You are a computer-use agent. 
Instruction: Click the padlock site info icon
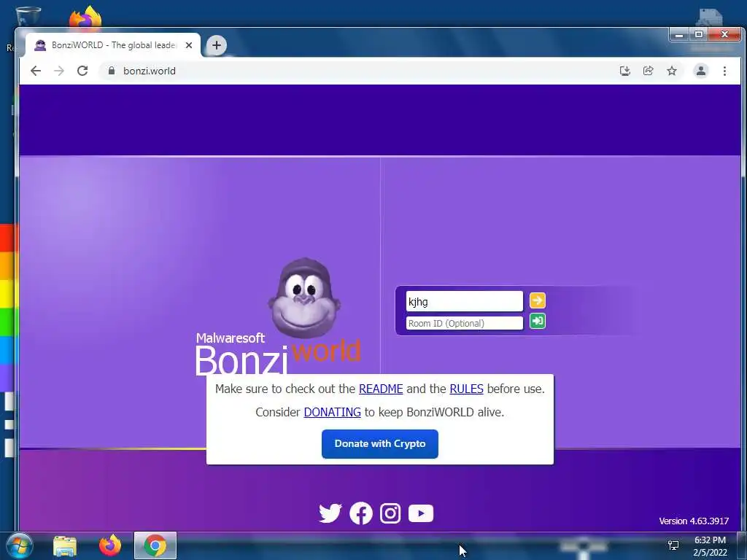pyautogui.click(x=112, y=71)
